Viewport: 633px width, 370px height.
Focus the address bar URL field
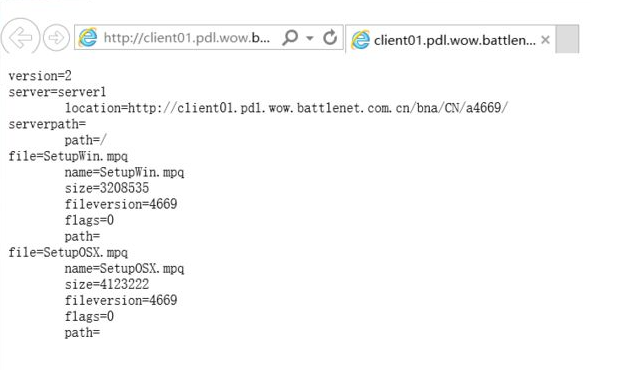(187, 38)
